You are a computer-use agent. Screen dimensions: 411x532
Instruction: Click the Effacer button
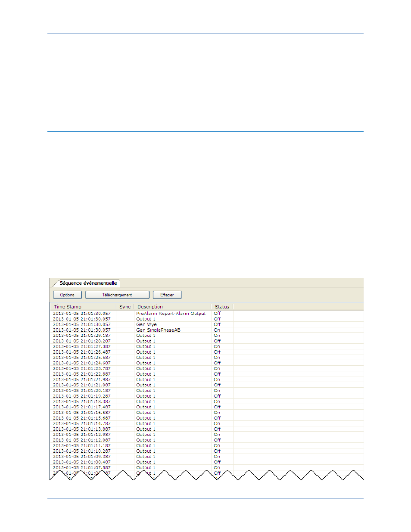[x=167, y=295]
